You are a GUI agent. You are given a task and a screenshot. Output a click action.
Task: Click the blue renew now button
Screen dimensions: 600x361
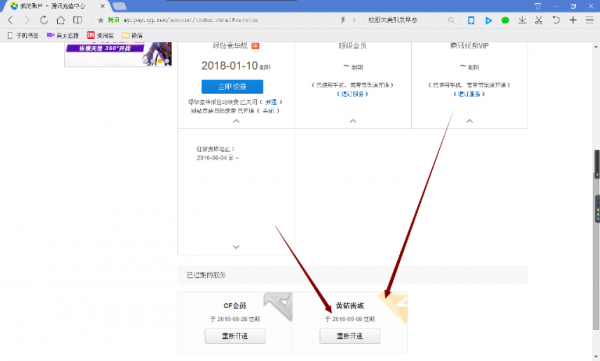pos(232,87)
